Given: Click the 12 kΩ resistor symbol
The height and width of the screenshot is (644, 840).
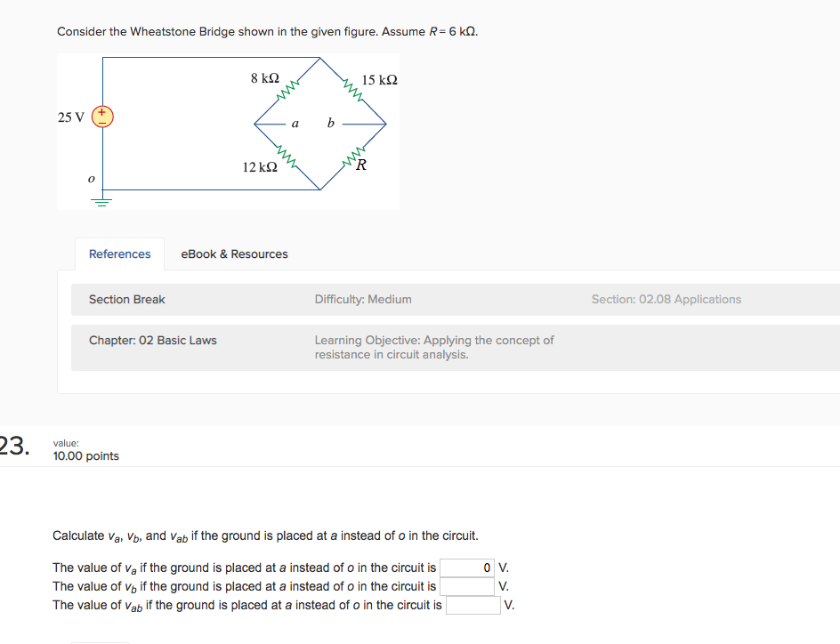Looking at the screenshot, I should [x=287, y=156].
